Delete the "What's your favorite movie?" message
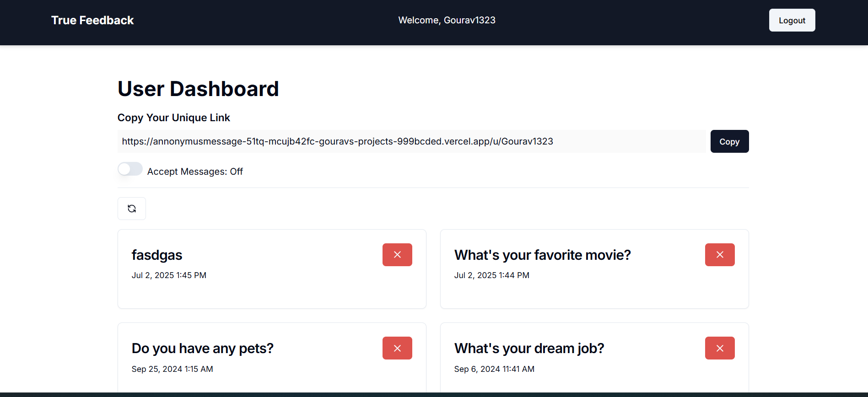 (x=720, y=255)
